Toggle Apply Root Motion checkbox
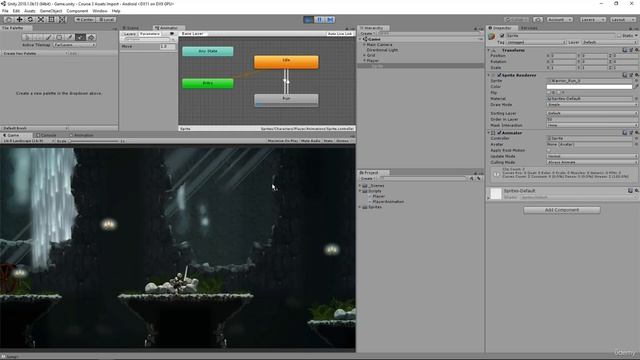This screenshot has width=640, height=360. point(549,150)
